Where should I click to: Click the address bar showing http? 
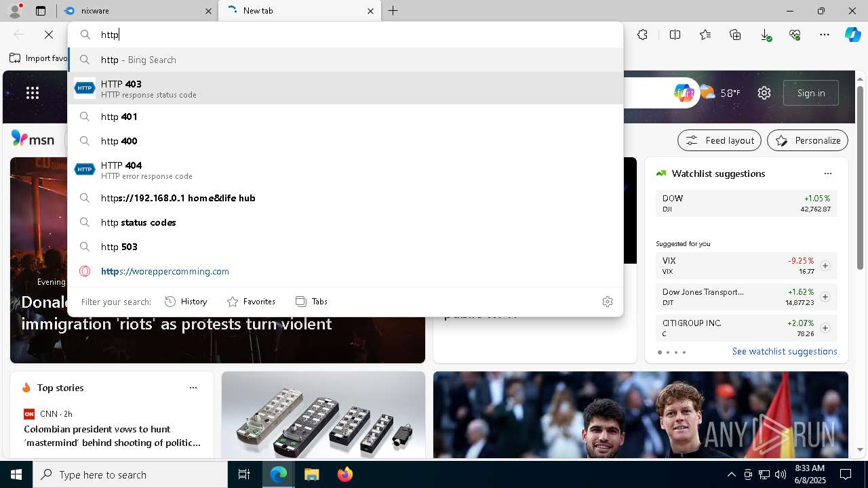(x=346, y=35)
